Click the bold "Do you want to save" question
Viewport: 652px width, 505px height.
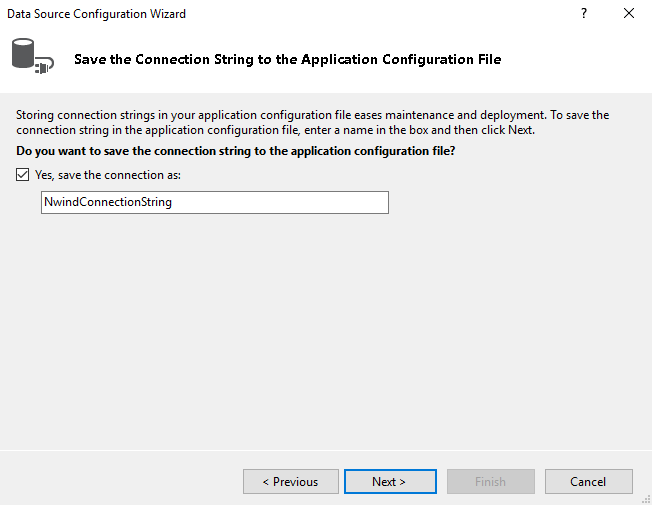236,151
